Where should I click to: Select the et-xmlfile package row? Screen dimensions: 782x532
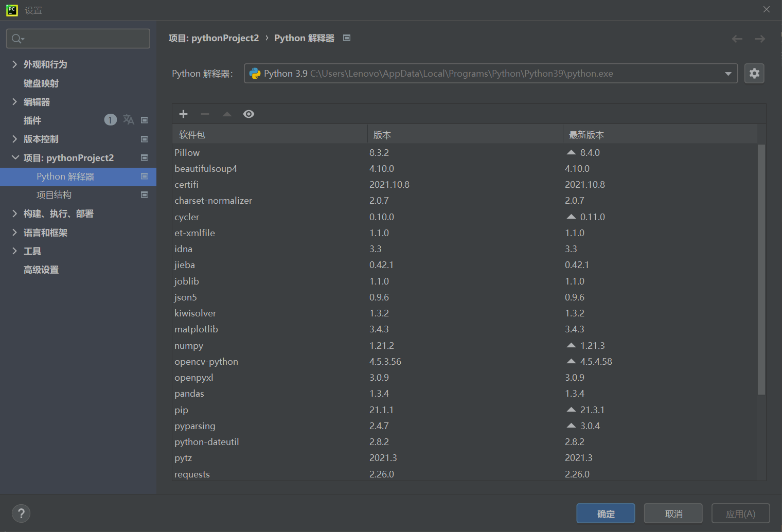[465, 233]
